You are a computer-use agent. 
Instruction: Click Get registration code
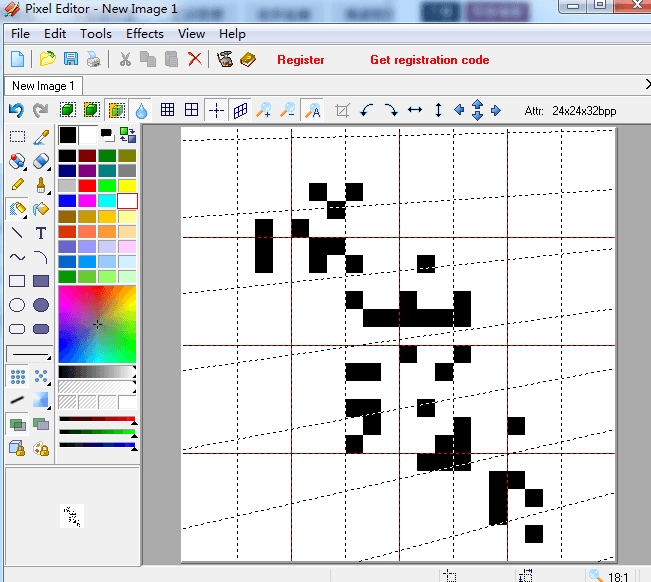click(x=429, y=60)
